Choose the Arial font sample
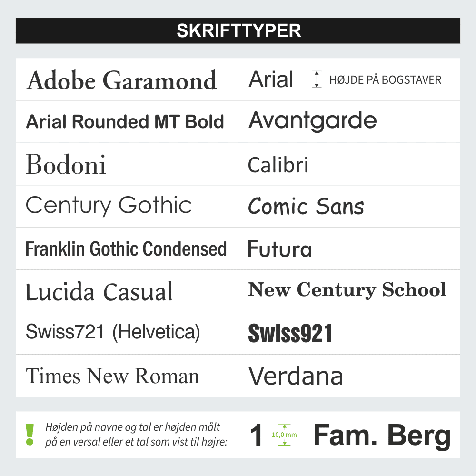This screenshot has width=476, height=476. [271, 79]
